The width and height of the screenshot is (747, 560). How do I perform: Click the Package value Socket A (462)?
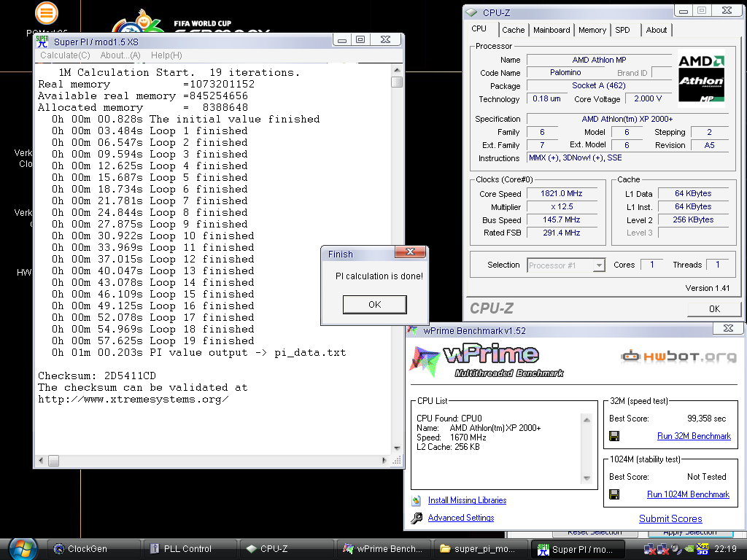pos(599,86)
